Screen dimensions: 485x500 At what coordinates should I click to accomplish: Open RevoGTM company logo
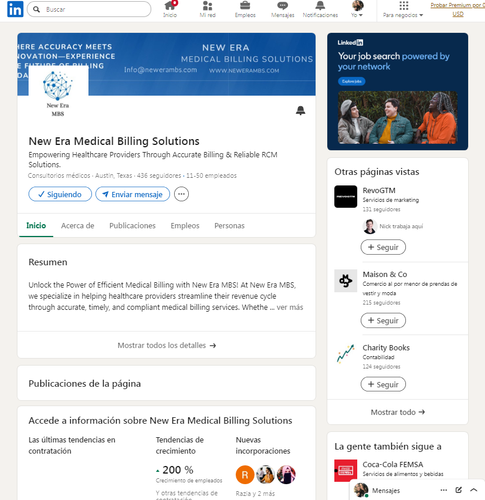point(346,197)
